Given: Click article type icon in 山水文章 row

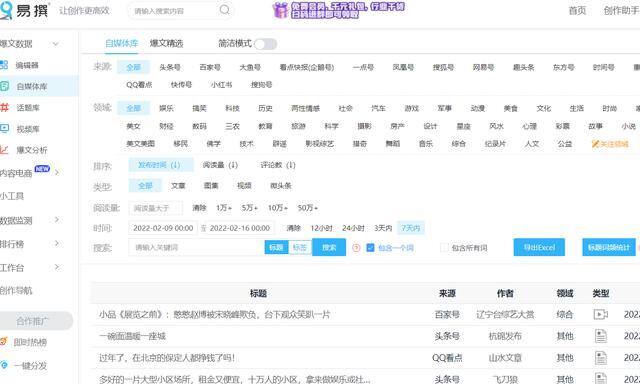Looking at the screenshot, I should 600,358.
